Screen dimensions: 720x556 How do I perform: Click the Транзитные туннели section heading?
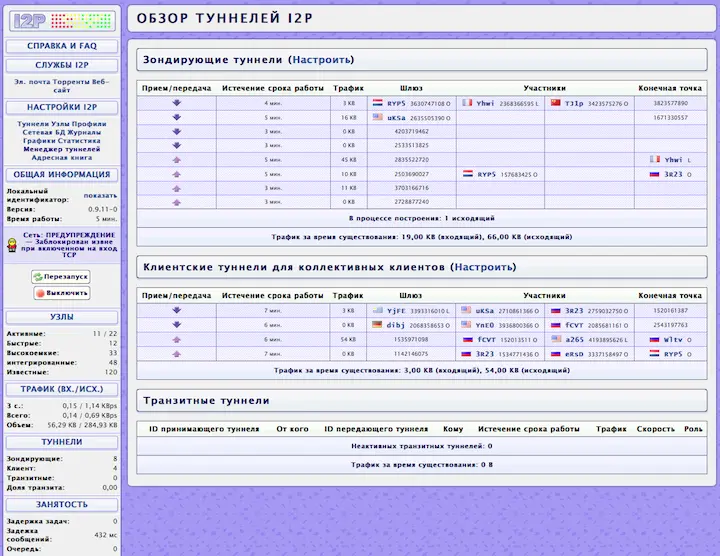[x=206, y=401]
